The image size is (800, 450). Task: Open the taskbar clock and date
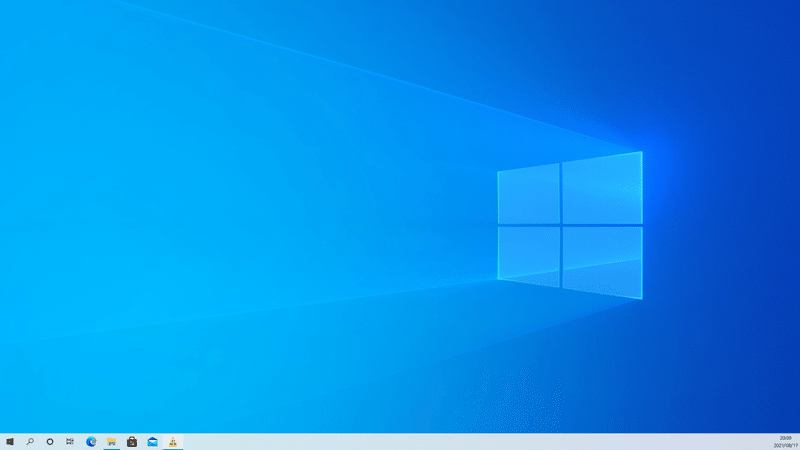[786, 442]
